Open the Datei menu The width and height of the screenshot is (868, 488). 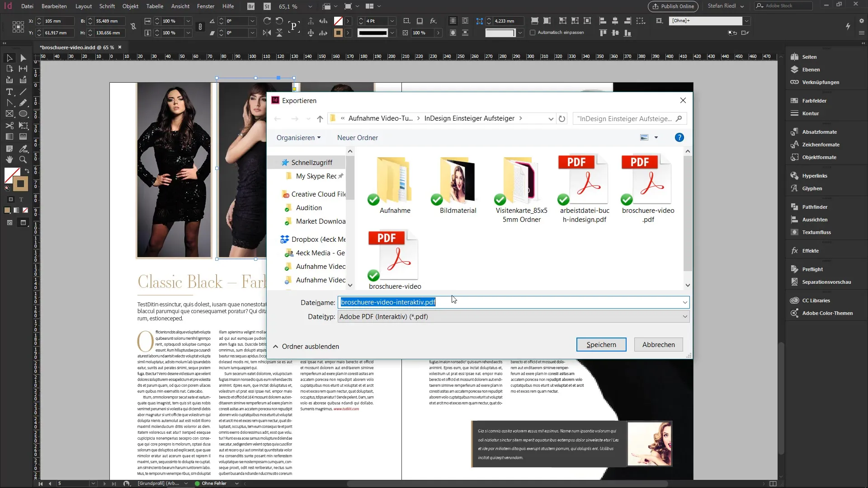click(27, 6)
